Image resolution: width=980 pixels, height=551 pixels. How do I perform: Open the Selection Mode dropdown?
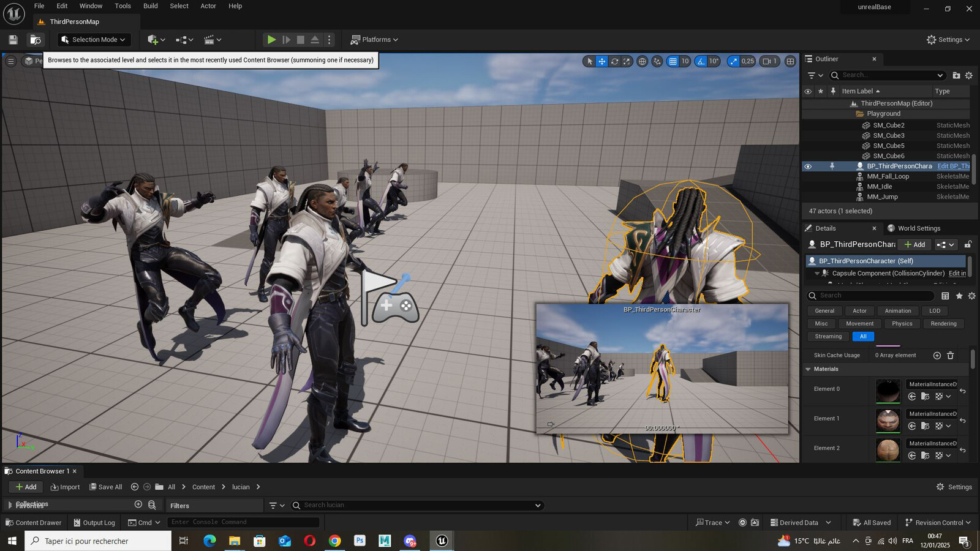click(x=94, y=40)
